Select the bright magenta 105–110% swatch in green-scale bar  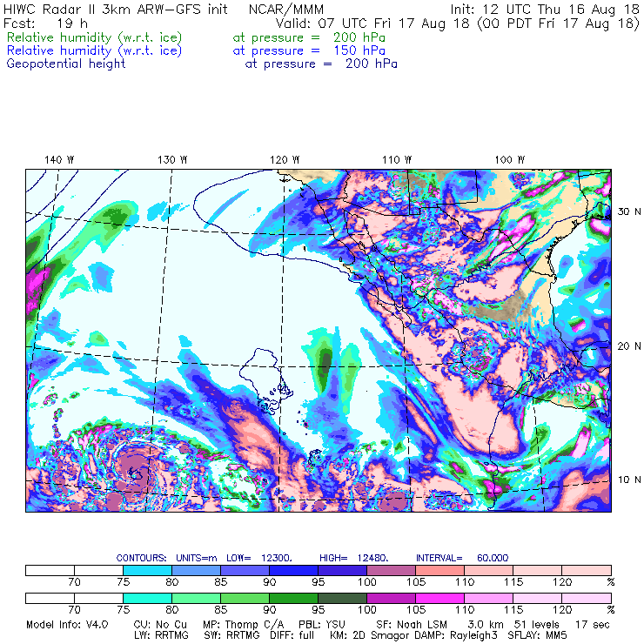(x=439, y=598)
